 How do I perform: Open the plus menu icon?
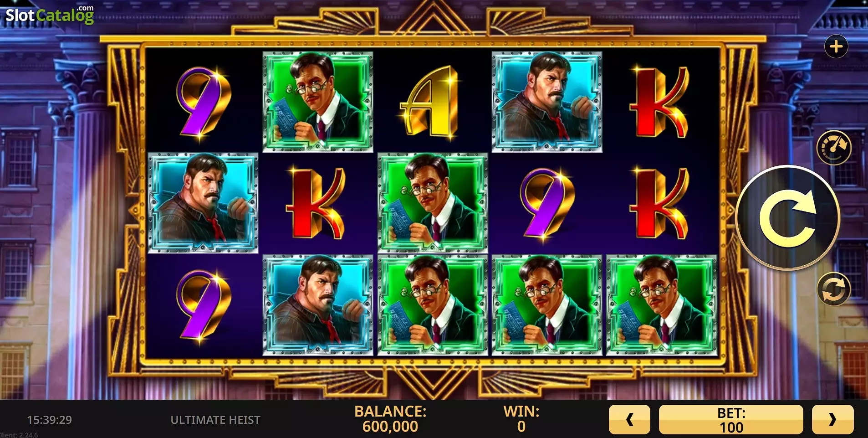(836, 46)
